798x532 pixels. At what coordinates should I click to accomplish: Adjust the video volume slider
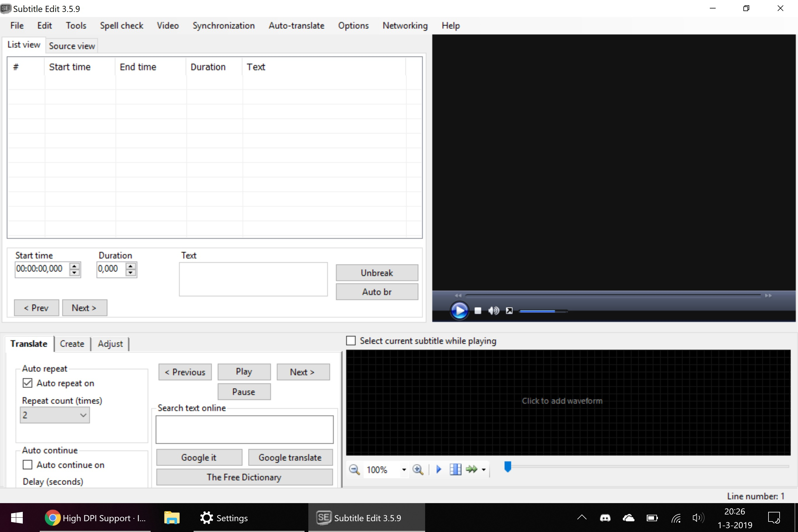point(543,311)
